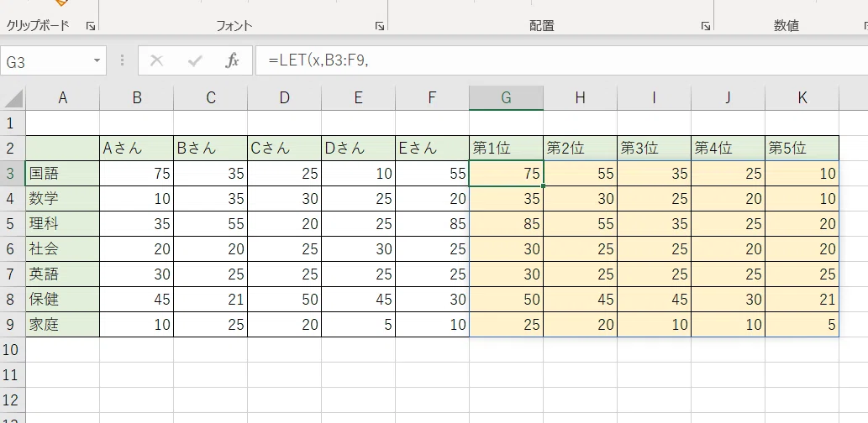Click the formula bar options dots handle
Viewport: 868px width, 423px height.
pos(123,60)
